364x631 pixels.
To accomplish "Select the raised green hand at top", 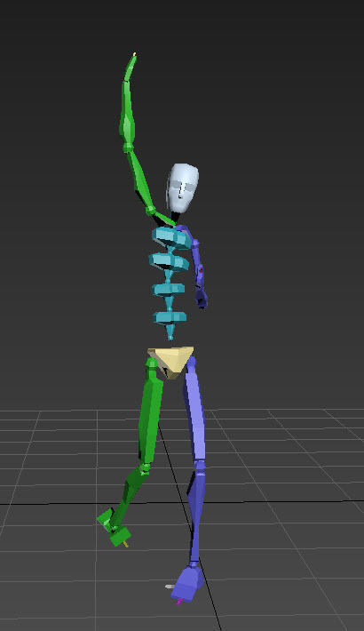I will (x=131, y=67).
